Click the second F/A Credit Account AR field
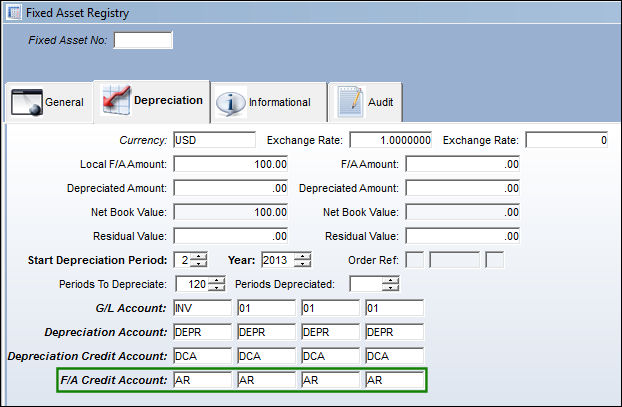This screenshot has width=622, height=407. point(267,380)
